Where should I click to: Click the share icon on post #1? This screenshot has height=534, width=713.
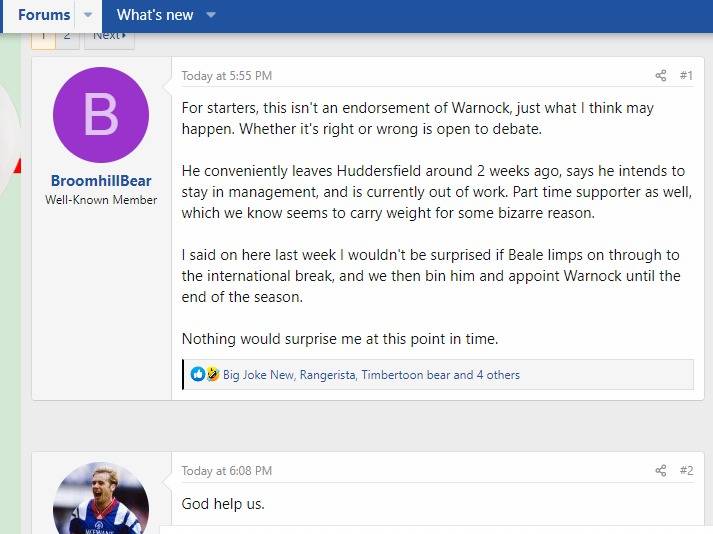coord(660,76)
